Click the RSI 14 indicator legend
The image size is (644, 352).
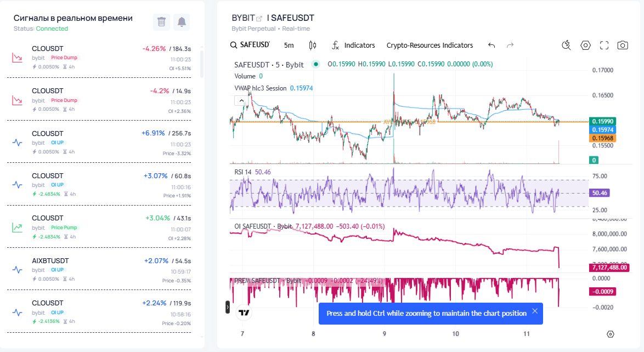click(x=242, y=172)
